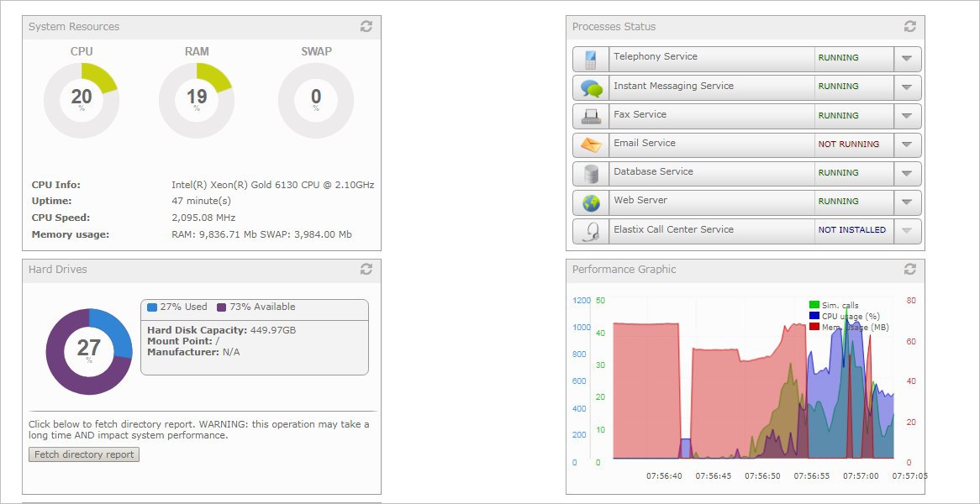Click the Processes Status panel title

pos(614,27)
